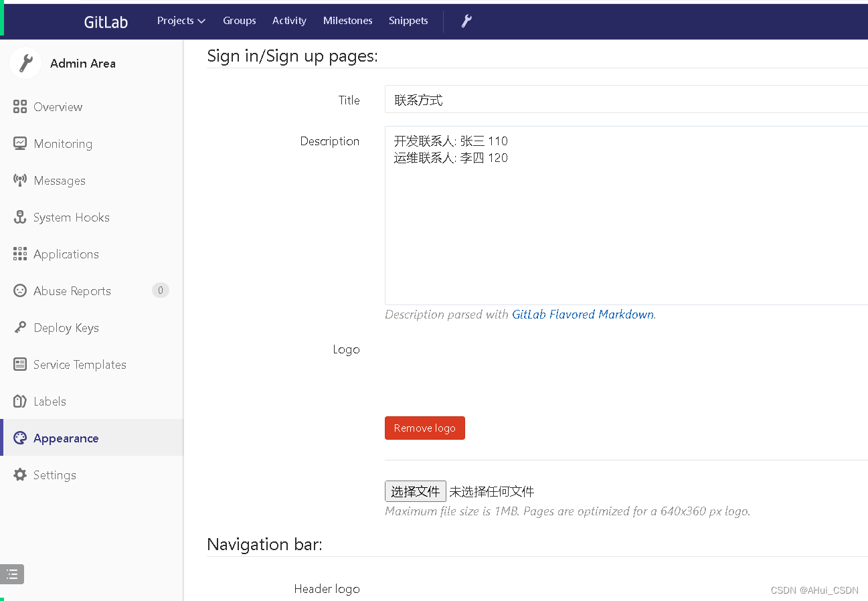Click the GitLab logo text

[106, 21]
